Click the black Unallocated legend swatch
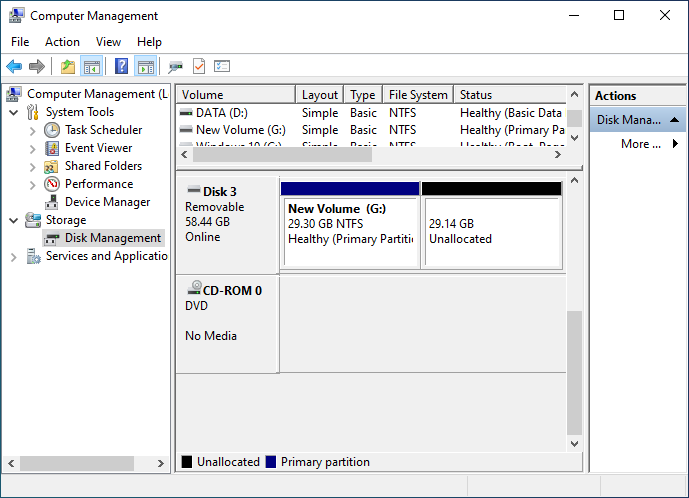 point(187,462)
